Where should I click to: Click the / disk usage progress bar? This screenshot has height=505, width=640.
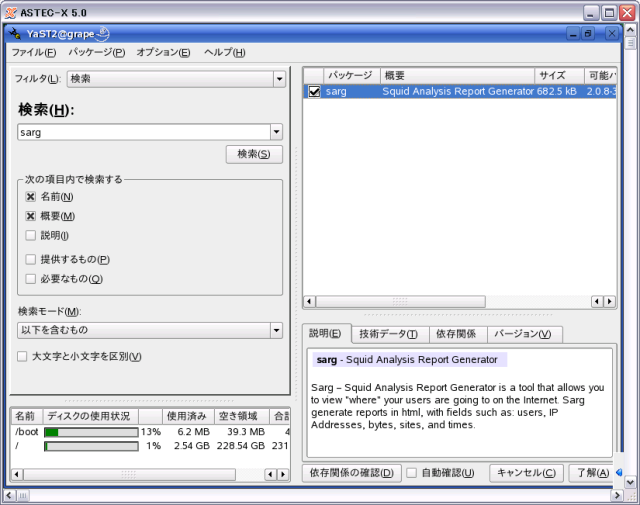(x=90, y=446)
